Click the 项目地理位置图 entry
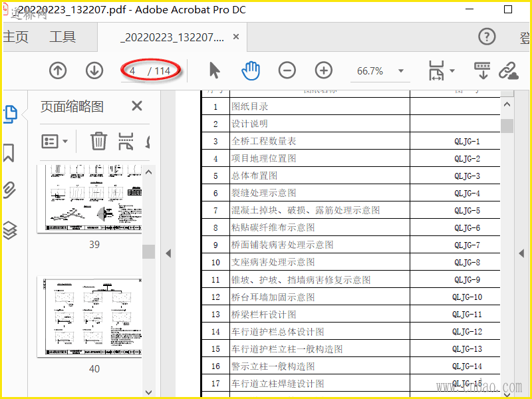Image resolution: width=532 pixels, height=399 pixels. point(263,158)
